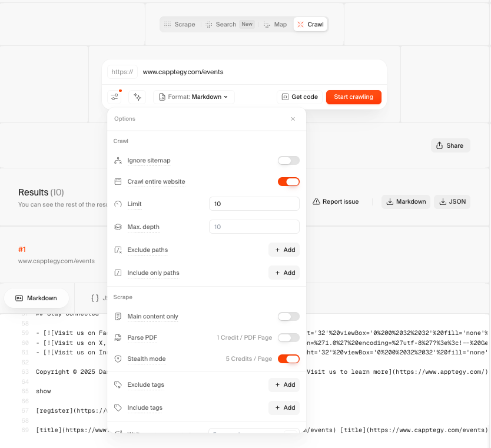Select the Crawl tab

[310, 24]
